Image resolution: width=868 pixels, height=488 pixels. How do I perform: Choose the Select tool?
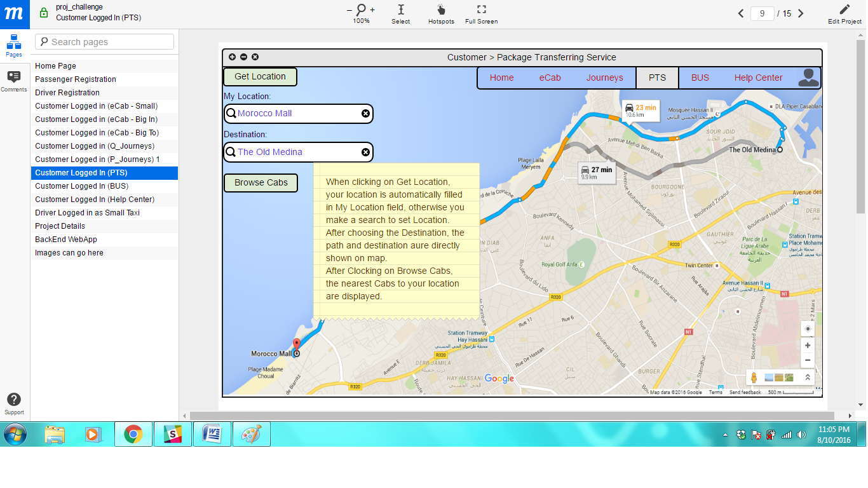[x=400, y=14]
